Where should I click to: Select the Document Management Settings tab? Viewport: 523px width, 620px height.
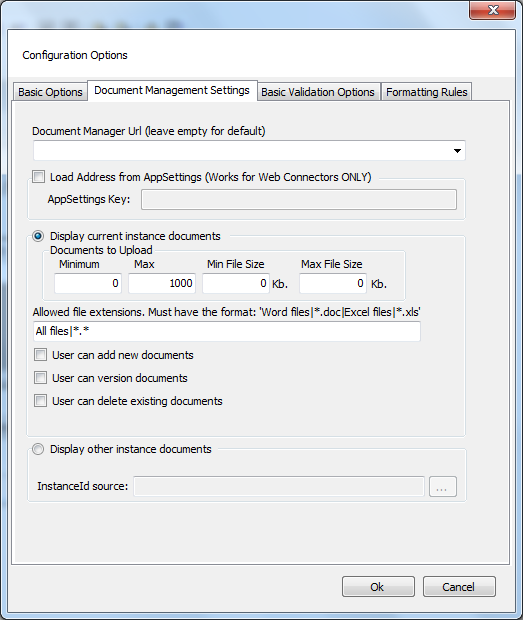[172, 91]
